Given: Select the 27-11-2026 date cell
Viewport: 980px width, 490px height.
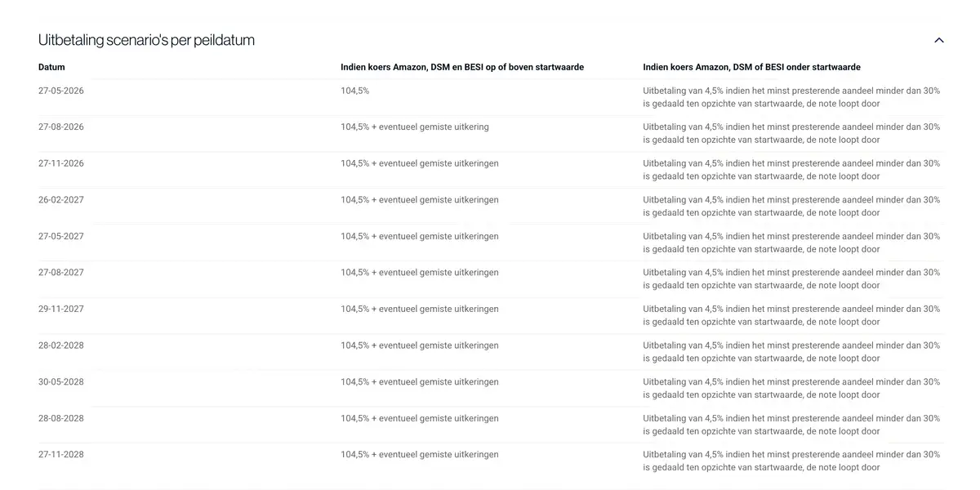Looking at the screenshot, I should pyautogui.click(x=61, y=163).
